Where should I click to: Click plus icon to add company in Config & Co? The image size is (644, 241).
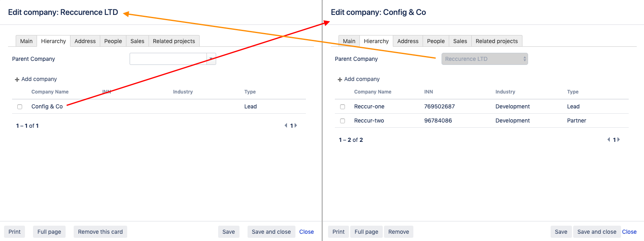pyautogui.click(x=340, y=79)
